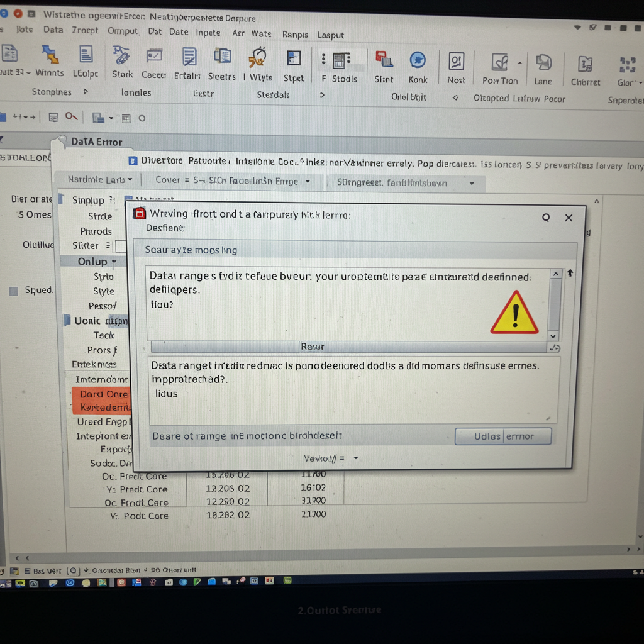Expand the Pow Tron caret
Image resolution: width=644 pixels, height=644 pixels.
519,64
